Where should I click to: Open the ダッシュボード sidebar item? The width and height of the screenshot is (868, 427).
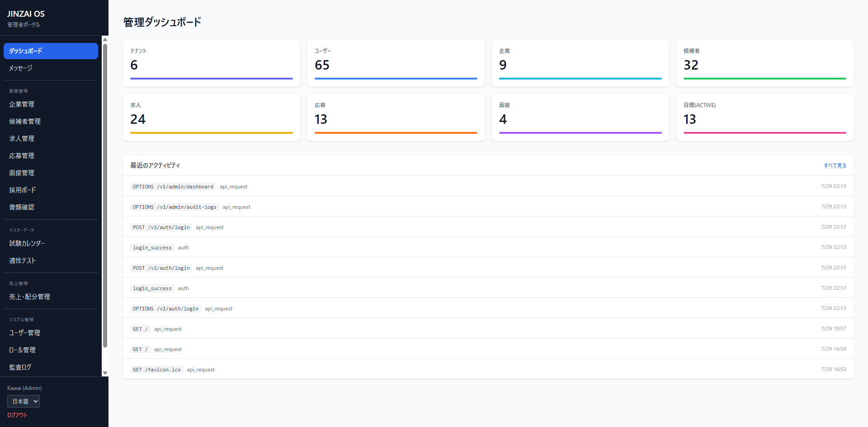[x=51, y=51]
